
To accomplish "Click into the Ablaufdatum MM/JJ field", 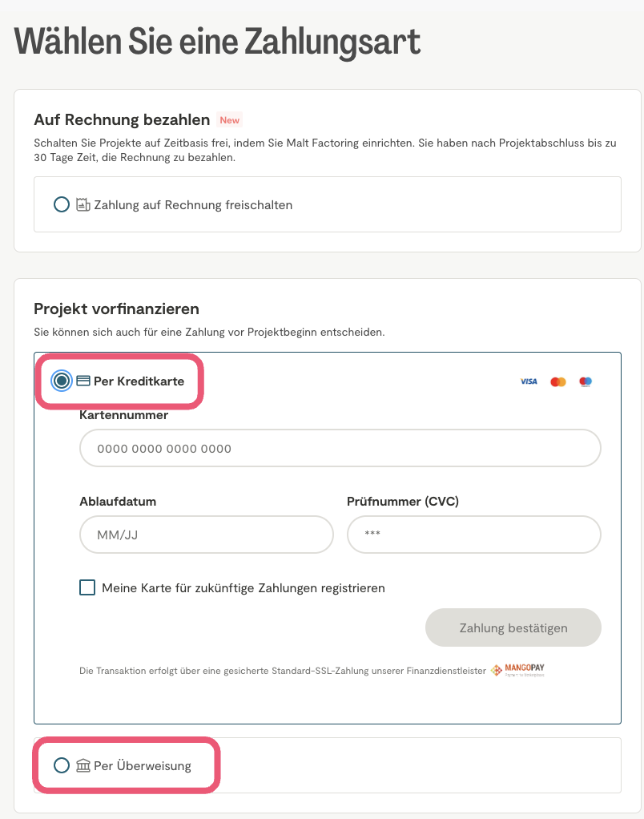I will pyautogui.click(x=206, y=535).
